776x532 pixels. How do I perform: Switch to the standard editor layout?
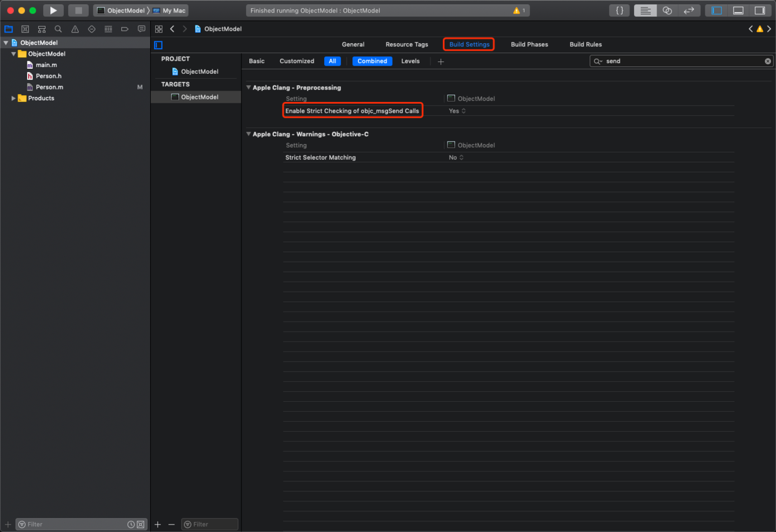point(645,11)
